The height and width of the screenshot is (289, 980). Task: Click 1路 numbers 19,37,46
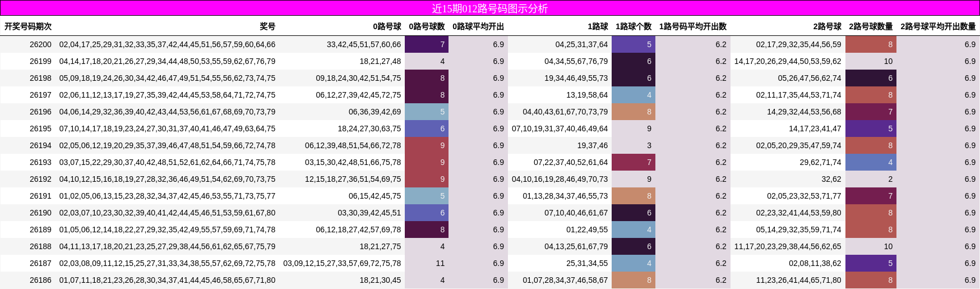pos(593,145)
